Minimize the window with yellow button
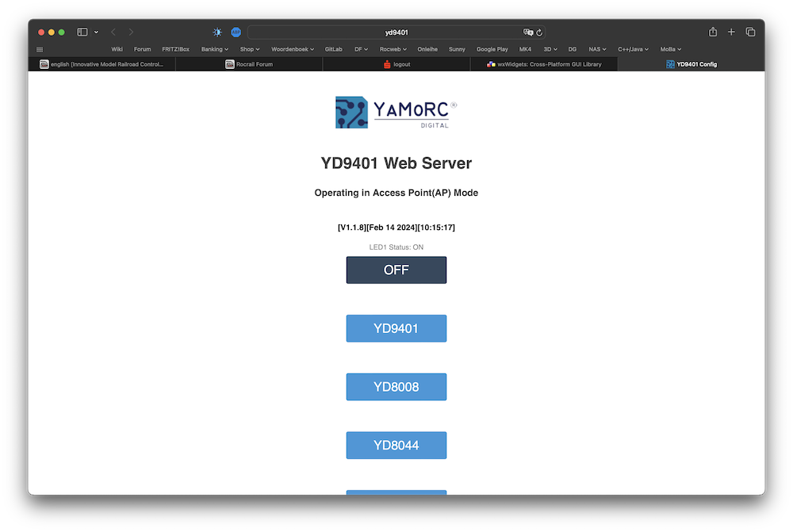Screen dimensions: 793x532 coord(52,33)
